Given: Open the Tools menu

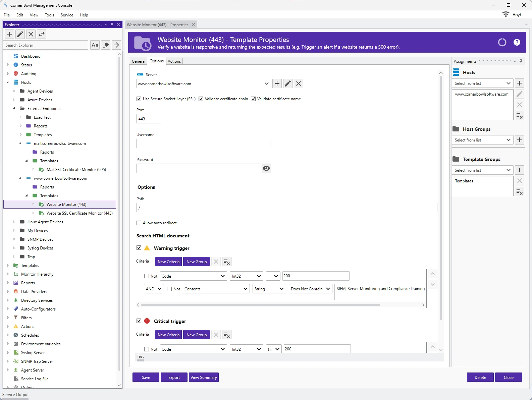Looking at the screenshot, I should (49, 15).
